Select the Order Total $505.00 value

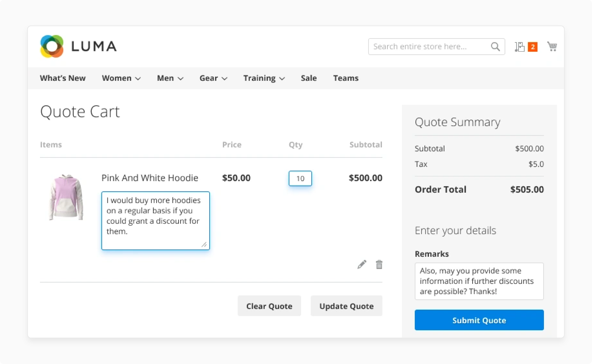coord(527,190)
